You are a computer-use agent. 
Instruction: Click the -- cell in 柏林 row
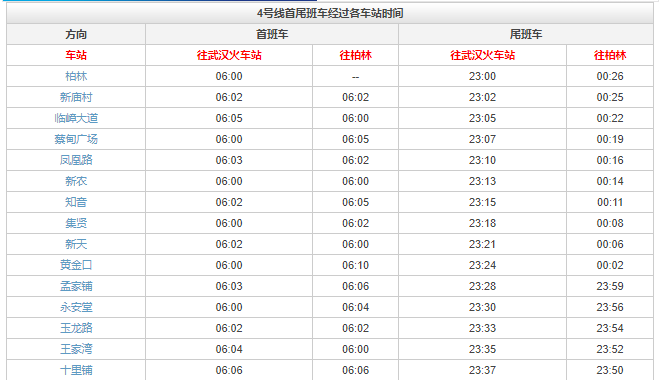coord(355,77)
